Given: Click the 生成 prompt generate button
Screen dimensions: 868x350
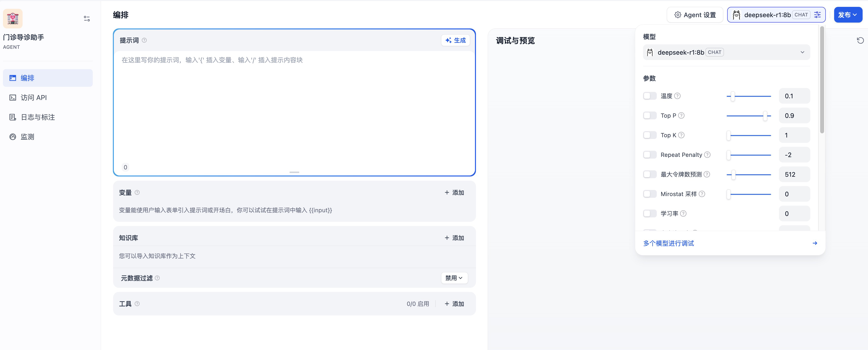Looking at the screenshot, I should click(x=455, y=40).
